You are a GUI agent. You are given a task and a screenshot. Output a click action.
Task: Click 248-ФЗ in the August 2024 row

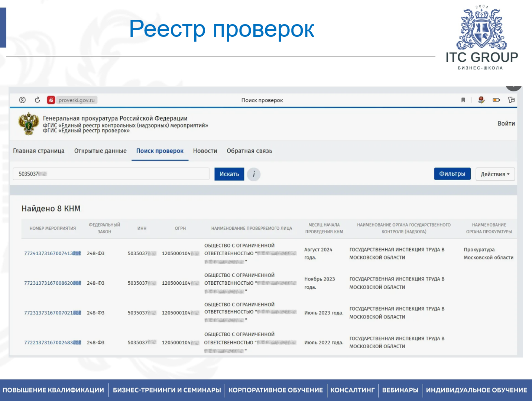(95, 253)
